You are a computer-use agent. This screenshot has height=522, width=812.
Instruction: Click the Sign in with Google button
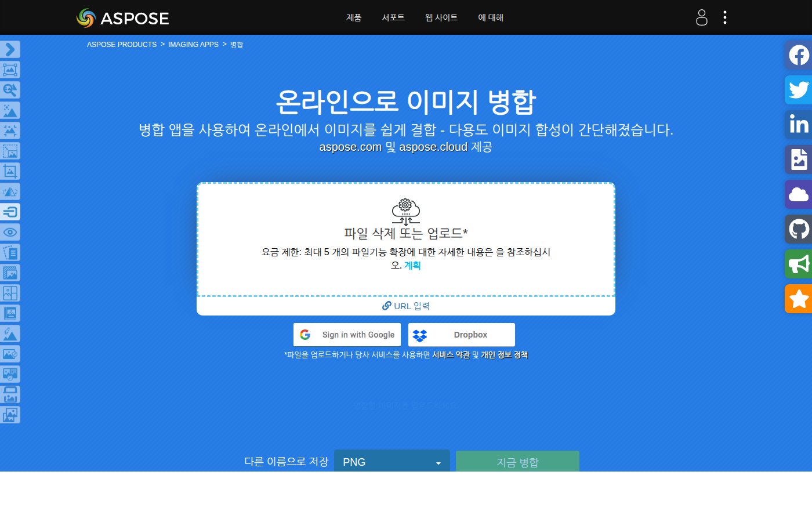(x=347, y=335)
